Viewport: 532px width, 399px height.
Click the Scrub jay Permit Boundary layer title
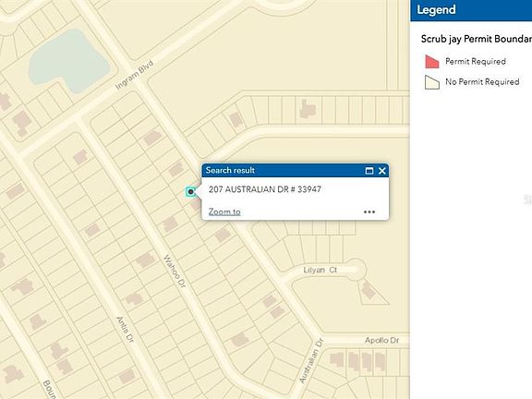point(476,39)
